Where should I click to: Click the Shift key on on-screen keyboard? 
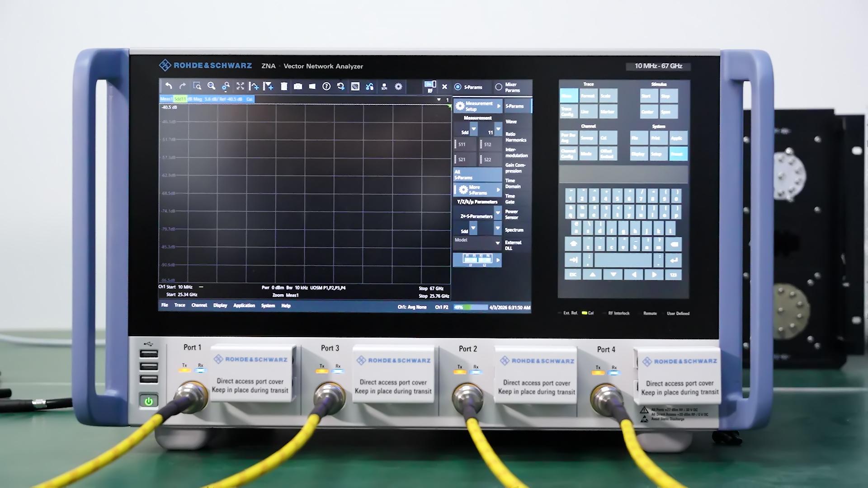573,244
